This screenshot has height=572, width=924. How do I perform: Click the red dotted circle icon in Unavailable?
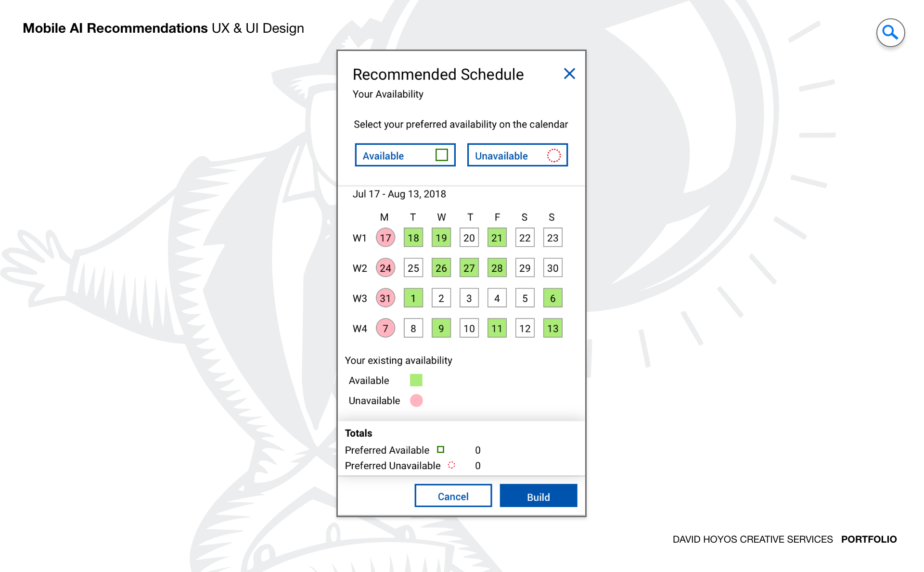tap(554, 155)
